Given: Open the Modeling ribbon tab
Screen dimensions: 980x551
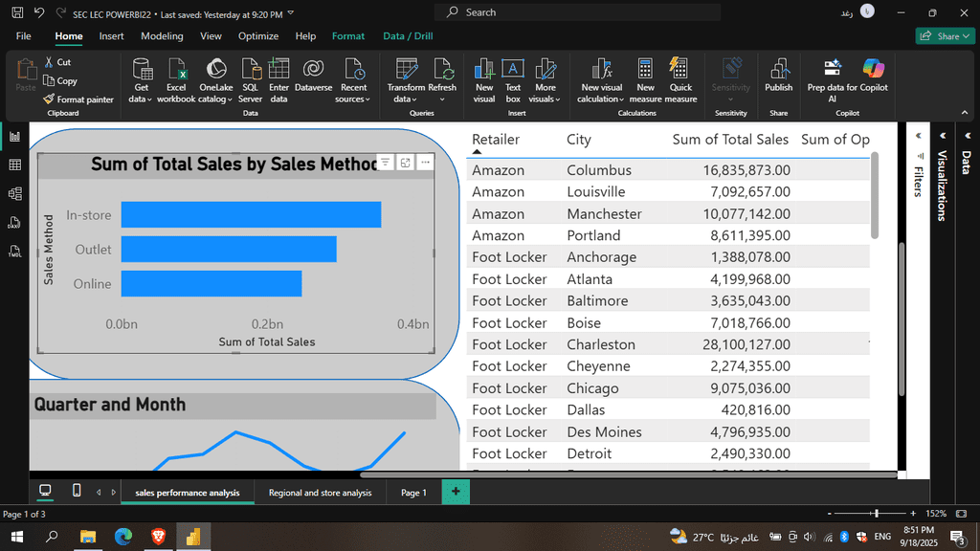Looking at the screenshot, I should (x=162, y=36).
